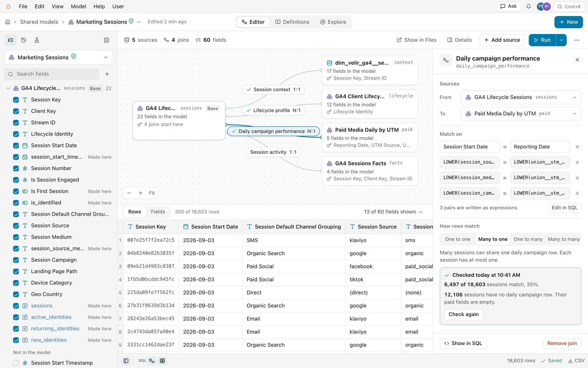Uncheck the Session Key field

(x=16, y=100)
